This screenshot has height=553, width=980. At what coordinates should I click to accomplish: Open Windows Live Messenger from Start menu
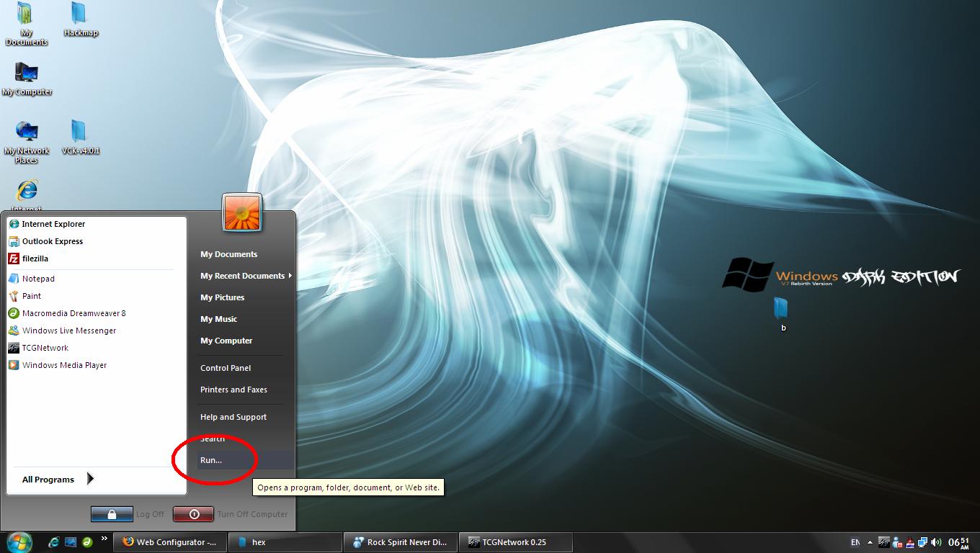[62, 331]
